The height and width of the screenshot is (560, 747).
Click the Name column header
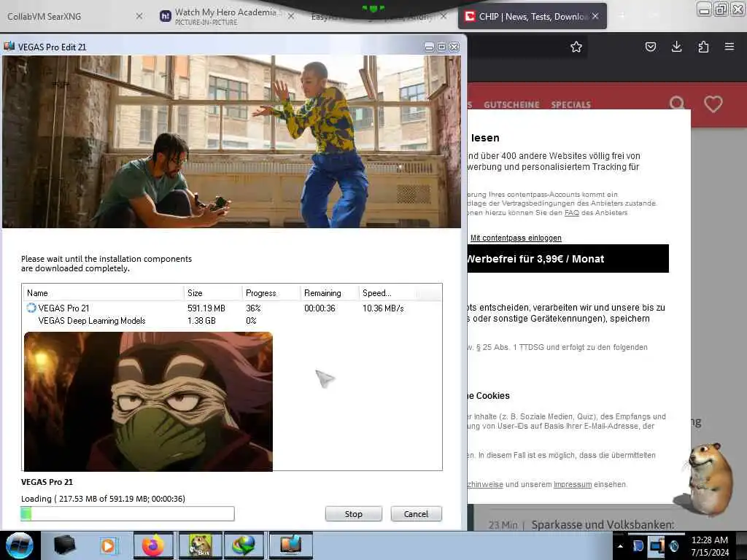tap(103, 293)
